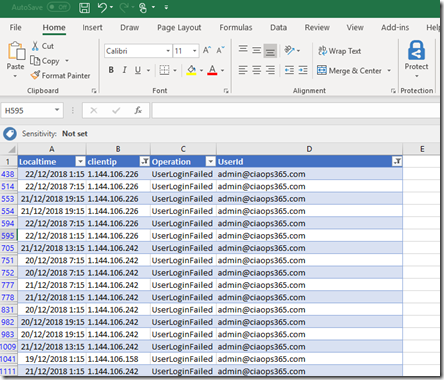Toggle Bold formatting
This screenshot has height=380, width=444.
(x=111, y=70)
